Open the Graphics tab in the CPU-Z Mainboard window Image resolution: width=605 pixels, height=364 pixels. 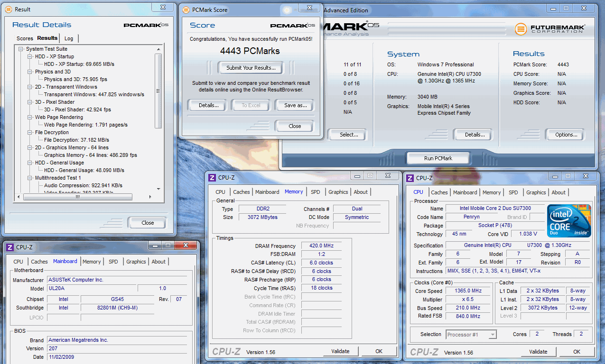click(136, 262)
